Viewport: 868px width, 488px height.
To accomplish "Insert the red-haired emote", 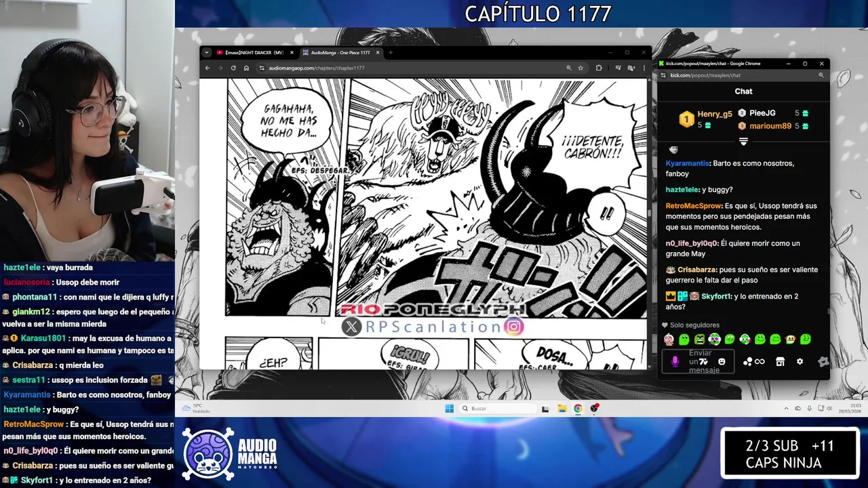I will click(x=790, y=339).
